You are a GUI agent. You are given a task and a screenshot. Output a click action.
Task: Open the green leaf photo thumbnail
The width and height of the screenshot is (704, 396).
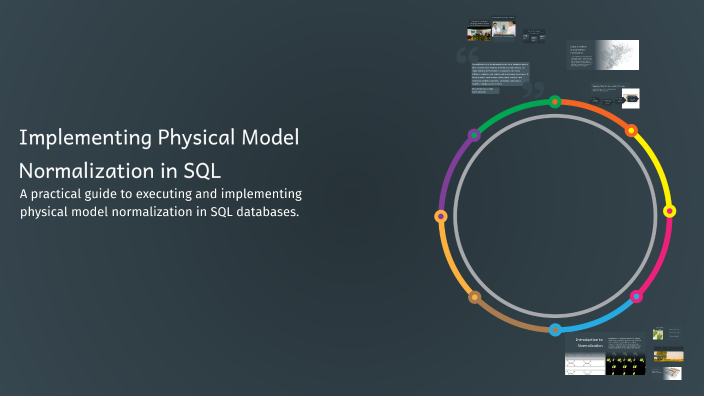tap(658, 334)
